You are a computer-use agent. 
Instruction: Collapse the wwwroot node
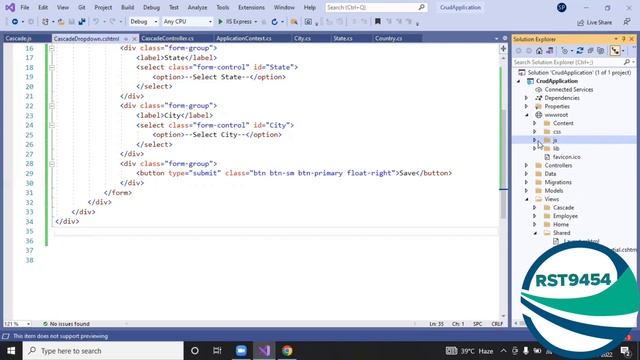(x=527, y=115)
